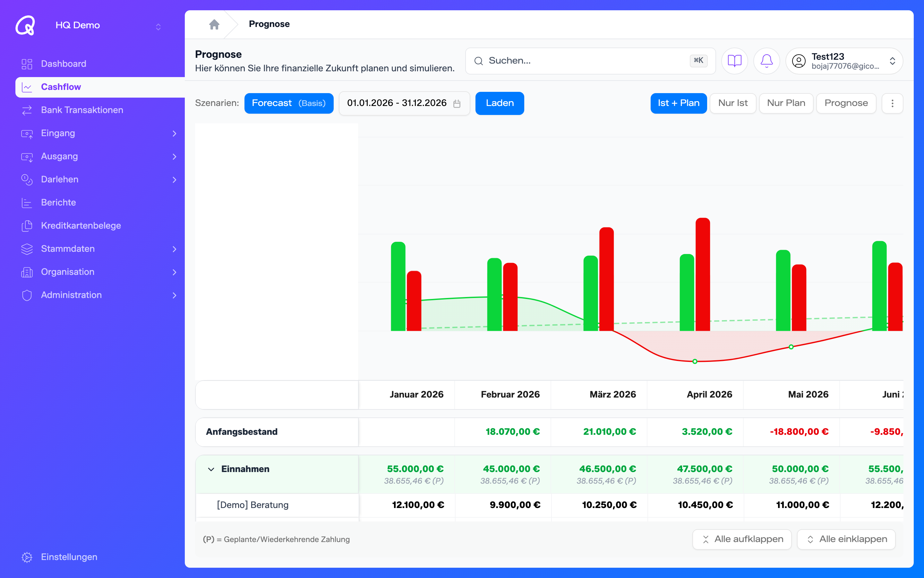Click the home breadcrumb icon
The height and width of the screenshot is (578, 924).
[x=214, y=24]
